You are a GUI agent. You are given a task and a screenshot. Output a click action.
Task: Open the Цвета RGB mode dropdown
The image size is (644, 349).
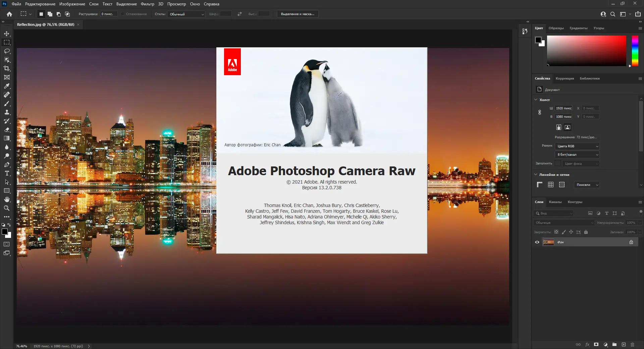click(577, 146)
